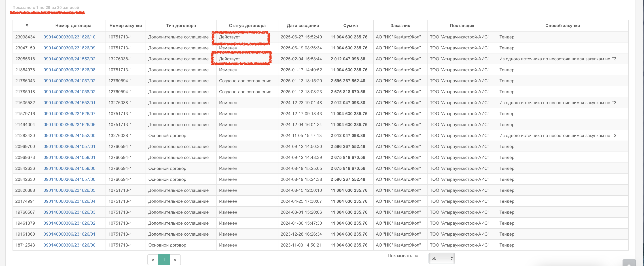Open contract 090140000306/231626/09

click(70, 48)
